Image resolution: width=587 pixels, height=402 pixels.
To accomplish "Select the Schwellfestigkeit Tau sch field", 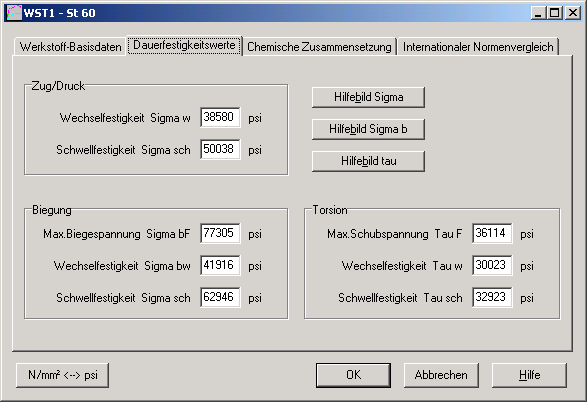I will 492,298.
